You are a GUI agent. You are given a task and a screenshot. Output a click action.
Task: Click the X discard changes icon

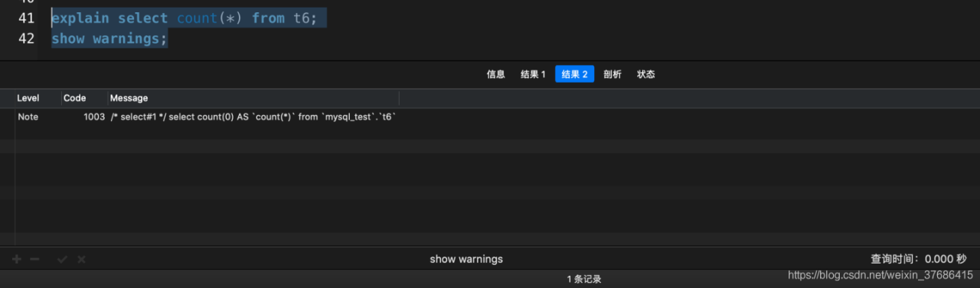81,260
